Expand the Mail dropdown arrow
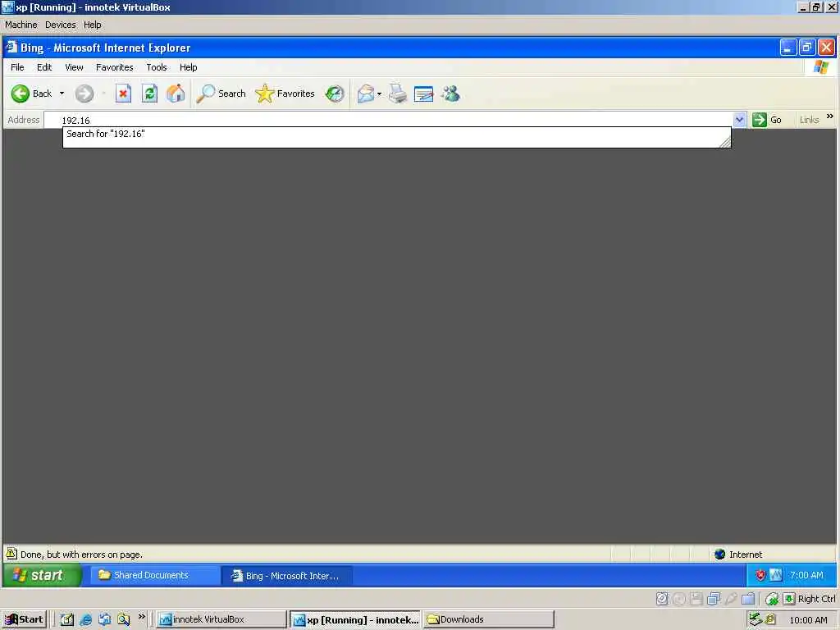The image size is (840, 630). (379, 94)
